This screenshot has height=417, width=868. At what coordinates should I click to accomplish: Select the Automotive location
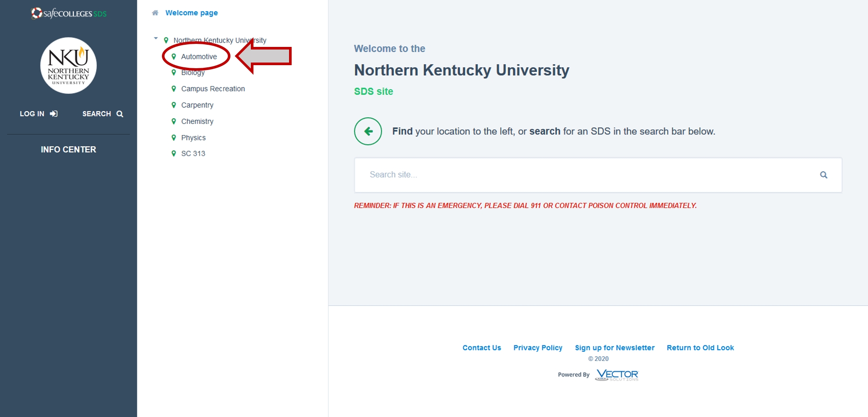tap(199, 56)
